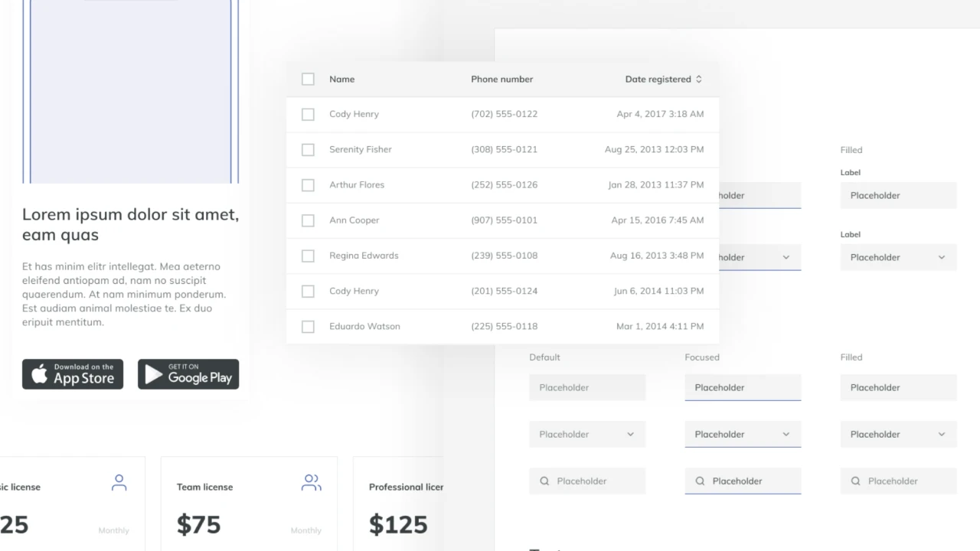Click the Focused search Placeholder field
Viewport: 980px width, 551px height.
pyautogui.click(x=743, y=481)
